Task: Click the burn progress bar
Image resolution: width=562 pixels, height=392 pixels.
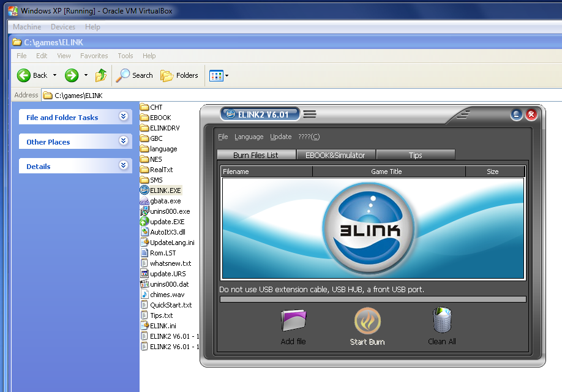Action: pyautogui.click(x=373, y=299)
